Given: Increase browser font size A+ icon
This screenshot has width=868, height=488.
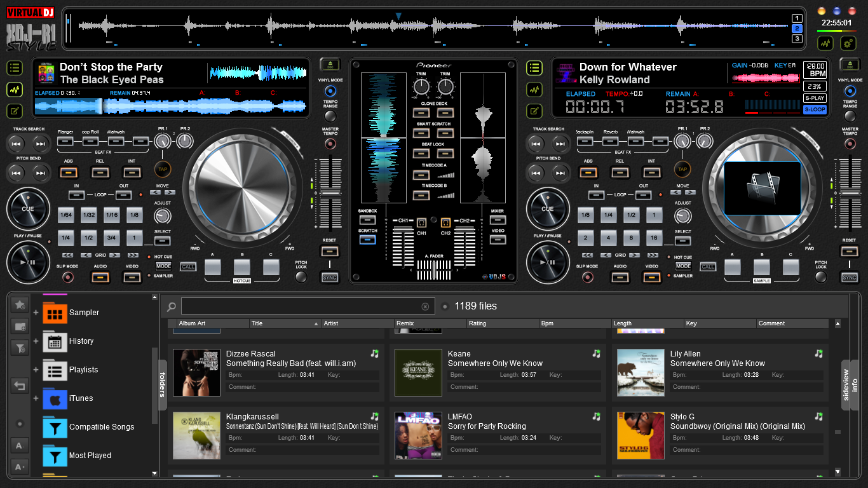Looking at the screenshot, I should point(19,467).
